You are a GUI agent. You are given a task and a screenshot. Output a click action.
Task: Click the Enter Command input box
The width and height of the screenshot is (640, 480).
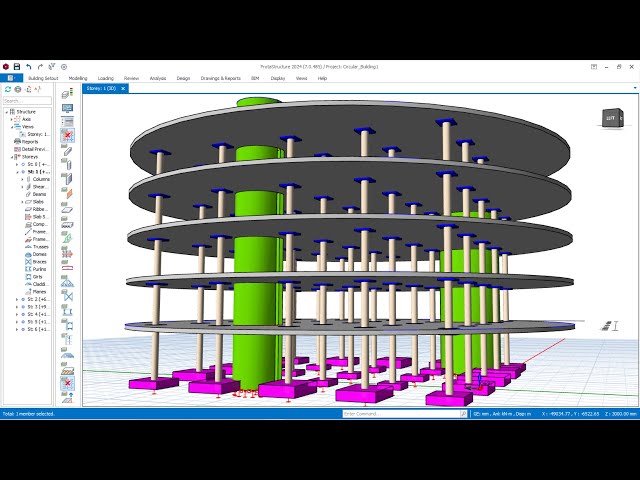tap(401, 414)
